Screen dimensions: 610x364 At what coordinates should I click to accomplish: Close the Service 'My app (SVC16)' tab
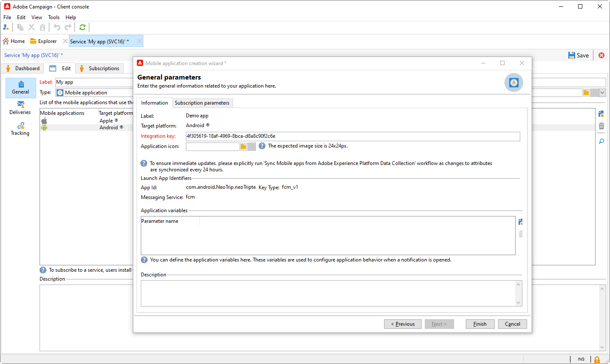coord(140,41)
